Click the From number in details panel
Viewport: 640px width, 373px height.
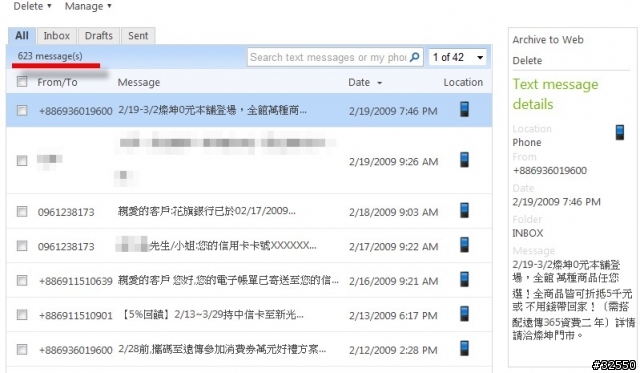tap(550, 170)
